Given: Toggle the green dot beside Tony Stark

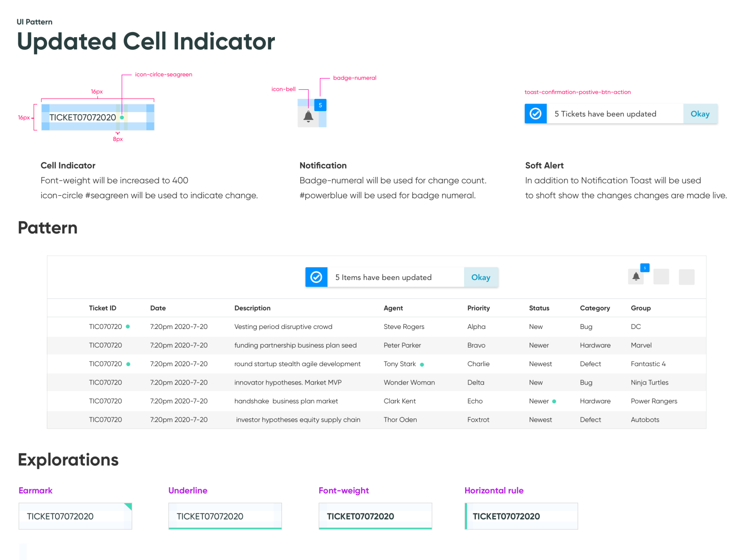Looking at the screenshot, I should (x=422, y=364).
